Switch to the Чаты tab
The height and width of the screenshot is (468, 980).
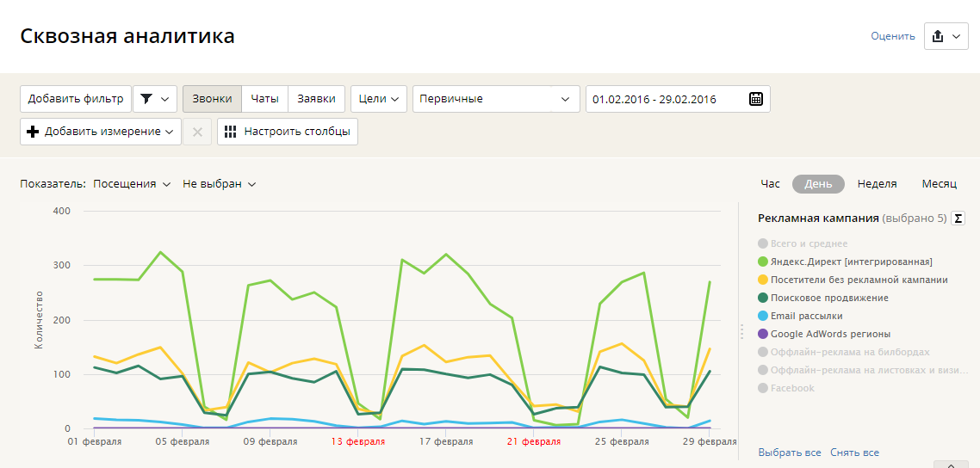[264, 99]
